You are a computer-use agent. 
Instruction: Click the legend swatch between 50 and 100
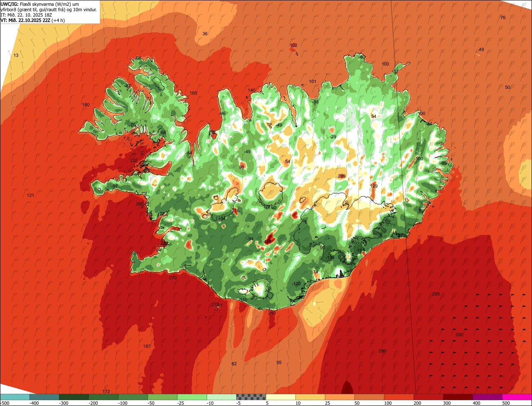(x=369, y=397)
